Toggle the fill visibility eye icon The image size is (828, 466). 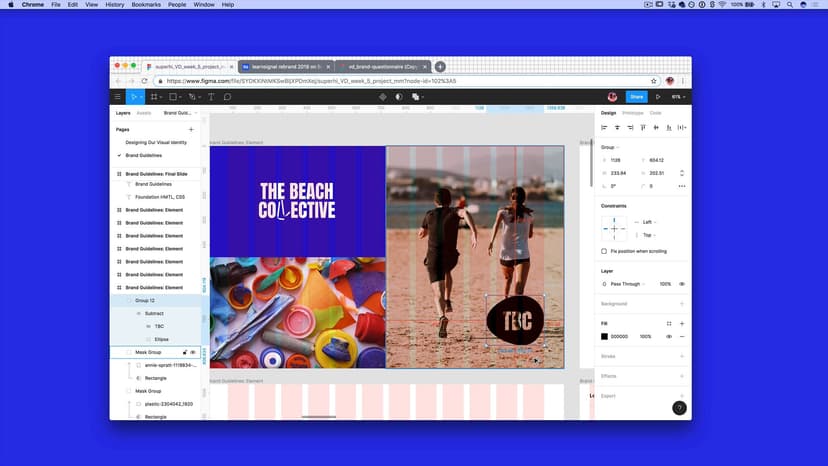[x=669, y=336]
